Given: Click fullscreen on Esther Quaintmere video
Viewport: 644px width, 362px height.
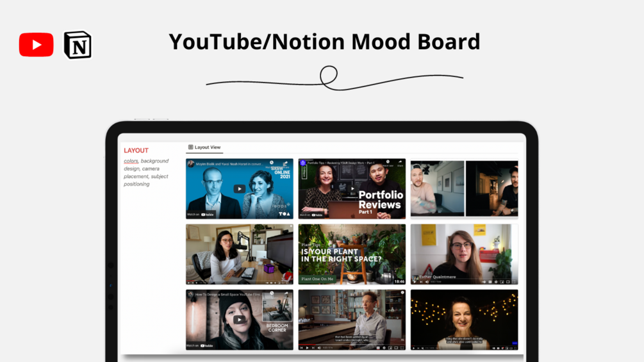Looking at the screenshot, I should tap(513, 281).
